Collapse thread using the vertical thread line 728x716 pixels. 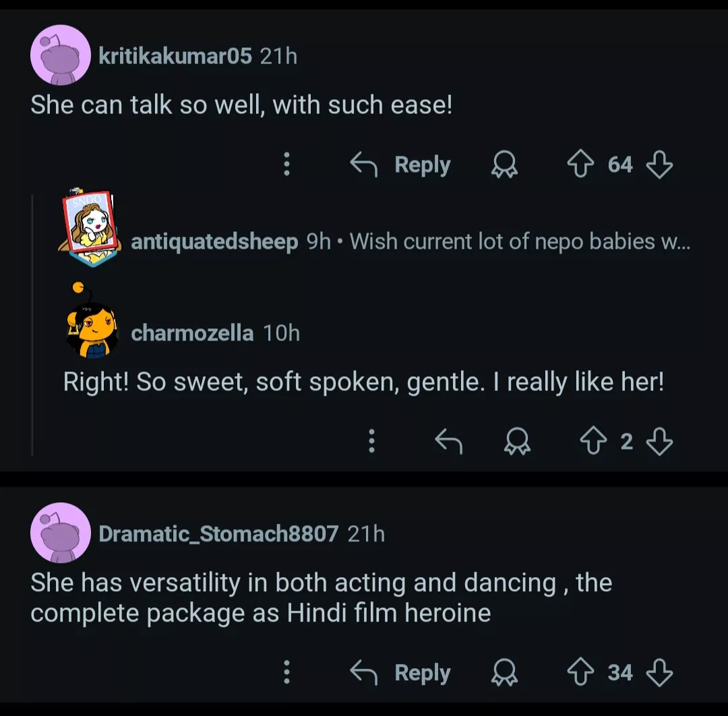32,324
